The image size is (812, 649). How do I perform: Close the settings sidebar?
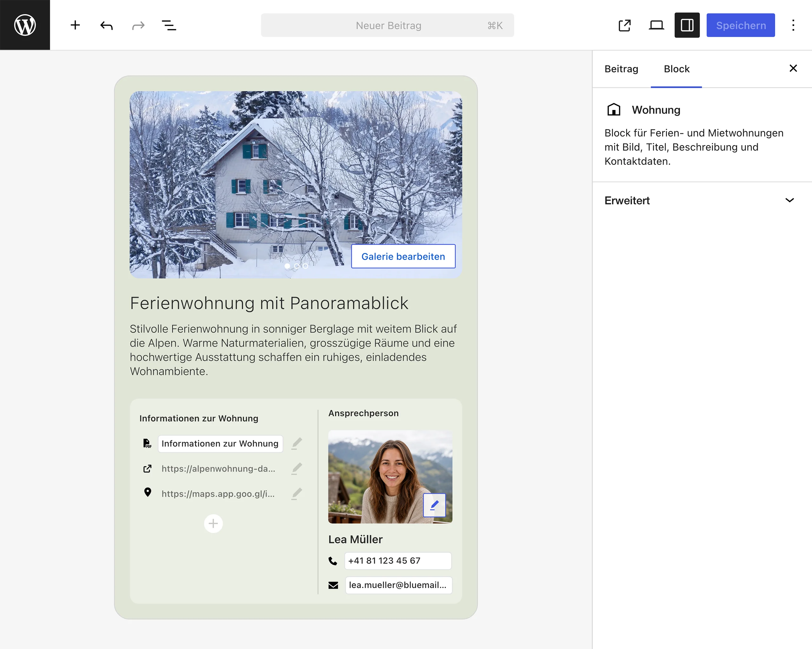point(793,68)
